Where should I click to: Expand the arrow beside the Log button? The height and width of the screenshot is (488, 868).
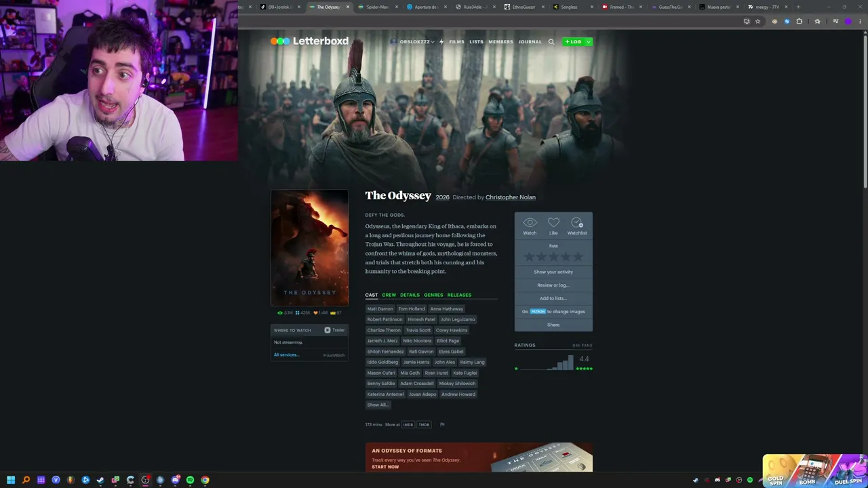click(588, 42)
